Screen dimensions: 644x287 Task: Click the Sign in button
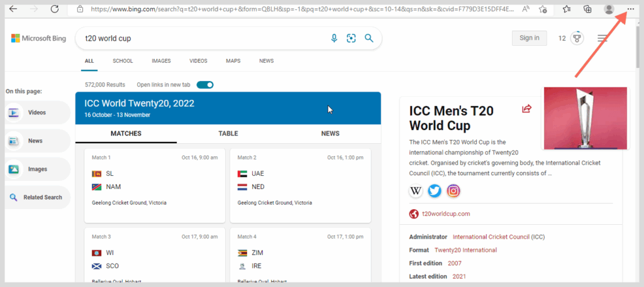(529, 38)
